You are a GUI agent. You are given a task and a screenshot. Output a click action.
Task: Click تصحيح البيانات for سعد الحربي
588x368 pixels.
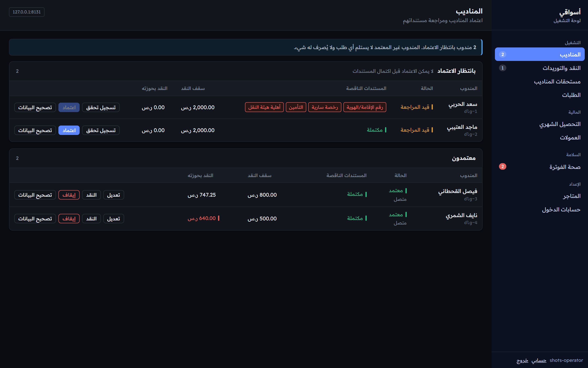[35, 107]
